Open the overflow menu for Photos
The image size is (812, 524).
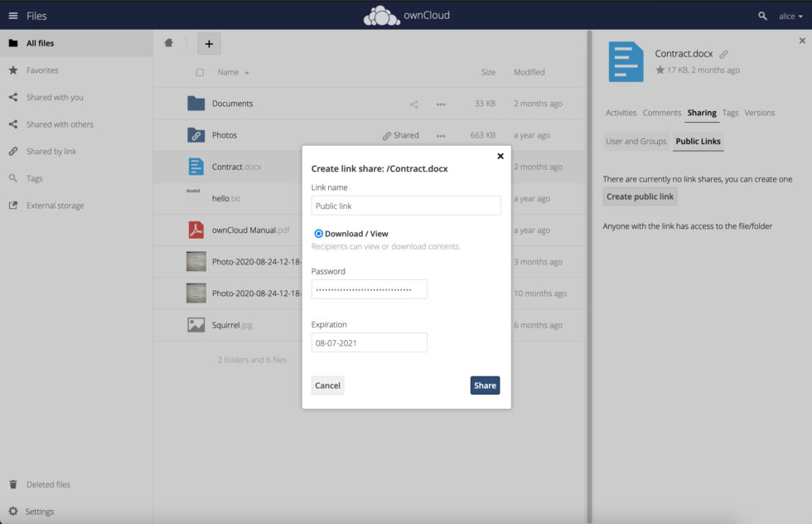click(x=441, y=135)
